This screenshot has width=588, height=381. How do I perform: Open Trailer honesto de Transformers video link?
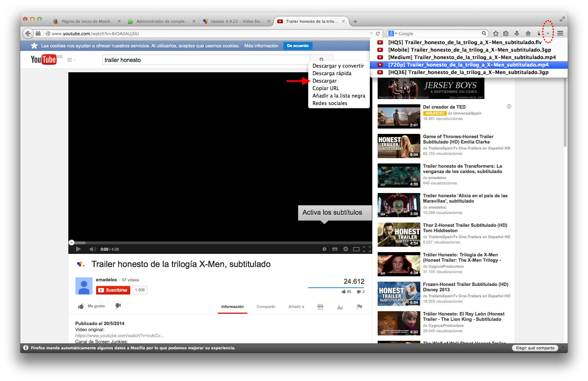point(462,169)
